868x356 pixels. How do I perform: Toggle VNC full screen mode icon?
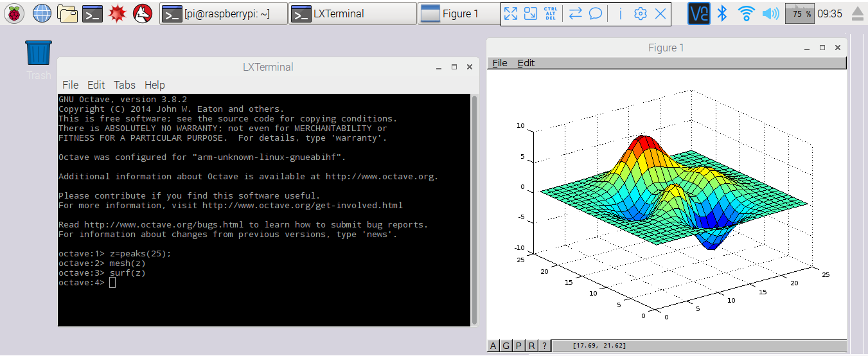(511, 13)
